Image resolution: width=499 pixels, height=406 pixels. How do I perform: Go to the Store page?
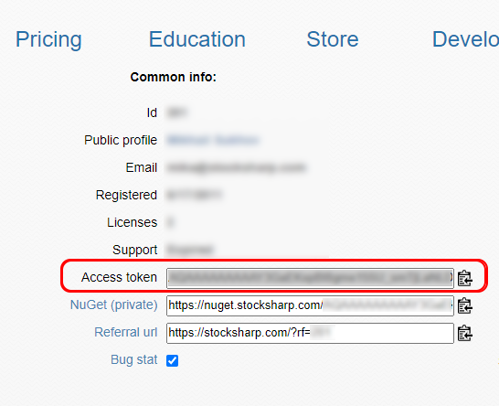(332, 39)
